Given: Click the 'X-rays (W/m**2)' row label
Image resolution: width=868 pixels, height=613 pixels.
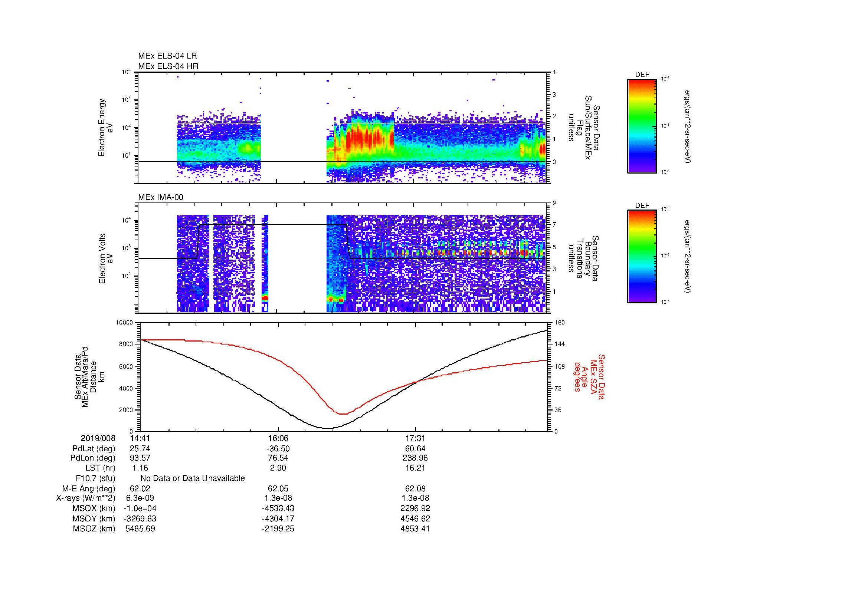Looking at the screenshot, I should 86,498.
